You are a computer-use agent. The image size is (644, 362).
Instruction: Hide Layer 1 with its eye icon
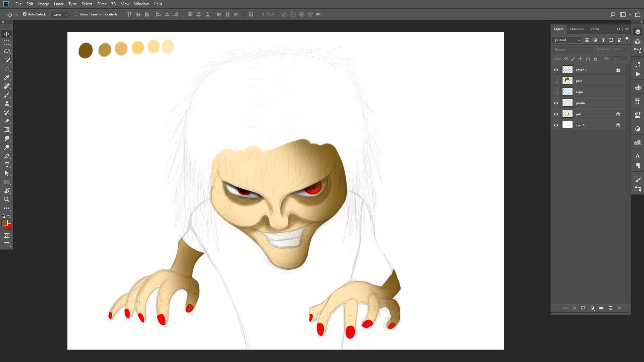(556, 70)
